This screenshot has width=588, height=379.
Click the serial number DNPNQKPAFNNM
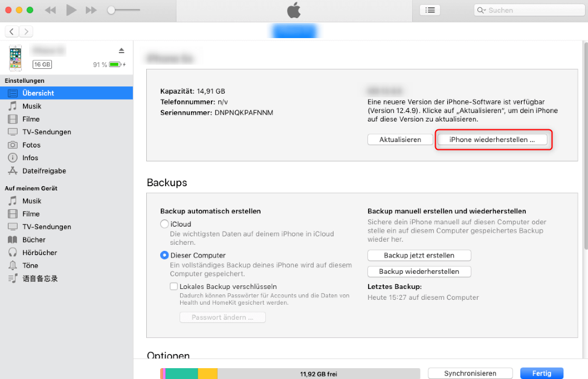click(x=244, y=112)
